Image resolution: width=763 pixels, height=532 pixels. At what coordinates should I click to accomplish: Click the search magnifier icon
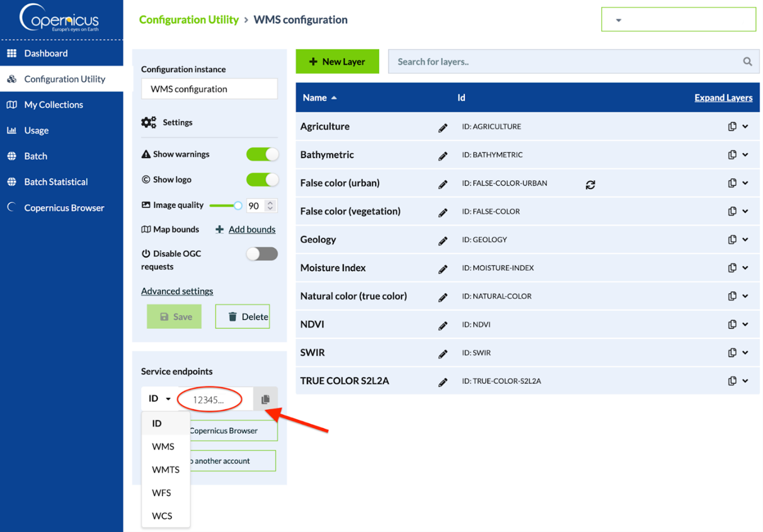click(747, 62)
